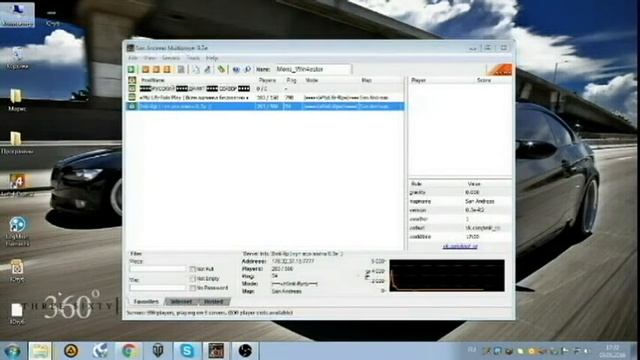Viewport: 640px width, 360px height.
Task: Click the blue globe icon in SA-MP toolbar
Action: coord(236,69)
